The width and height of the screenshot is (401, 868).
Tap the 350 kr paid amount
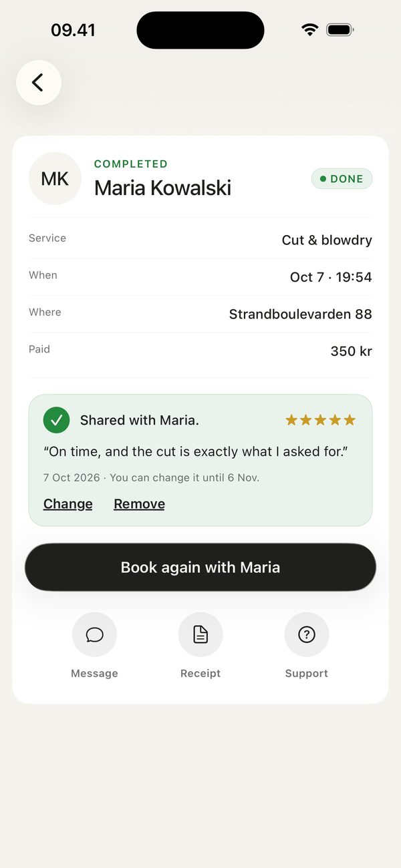(x=352, y=351)
